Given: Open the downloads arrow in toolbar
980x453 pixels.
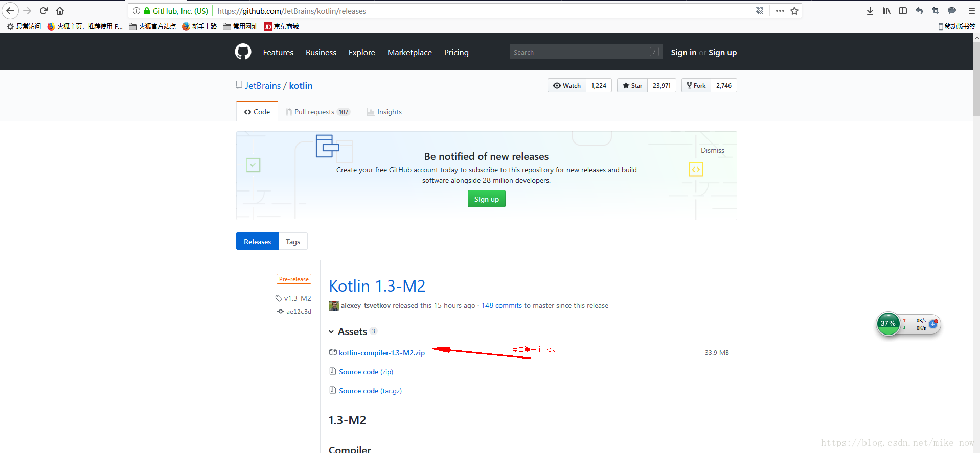Looking at the screenshot, I should click(x=870, y=11).
